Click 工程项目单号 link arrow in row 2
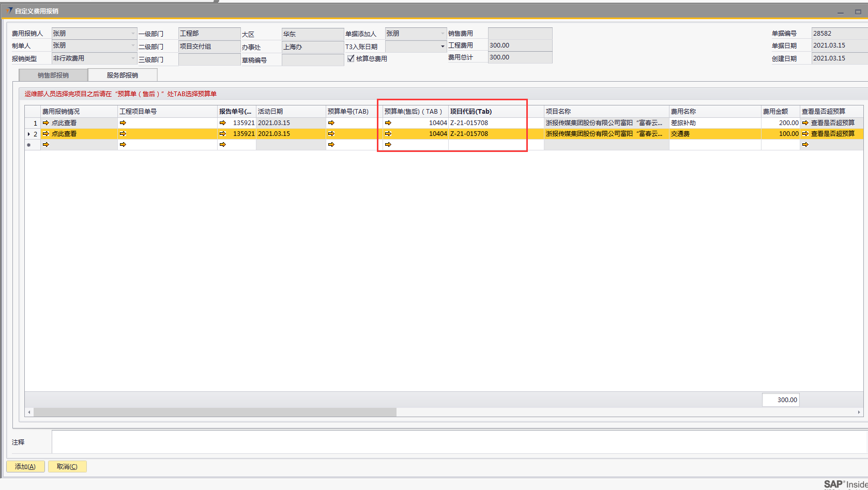Image resolution: width=868 pixels, height=490 pixels. point(123,134)
